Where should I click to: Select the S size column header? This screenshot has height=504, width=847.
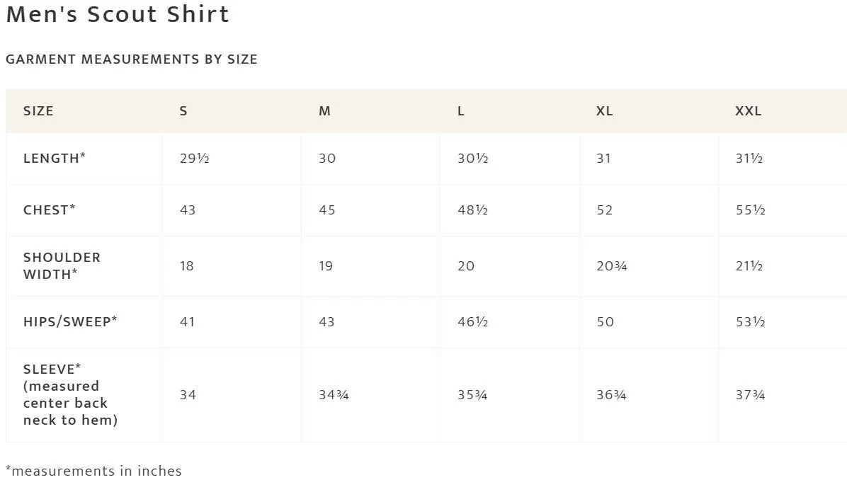coord(183,110)
